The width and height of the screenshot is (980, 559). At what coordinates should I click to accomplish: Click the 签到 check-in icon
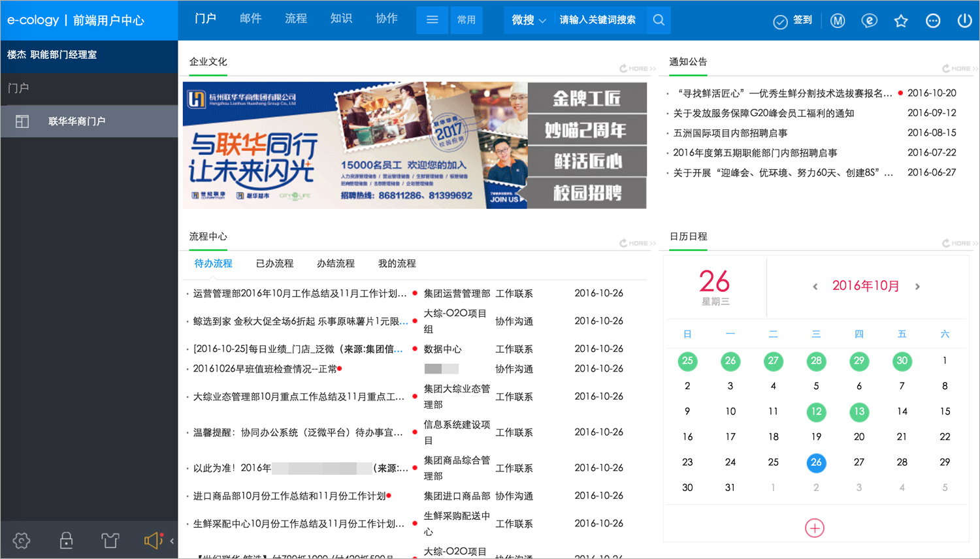coord(780,21)
